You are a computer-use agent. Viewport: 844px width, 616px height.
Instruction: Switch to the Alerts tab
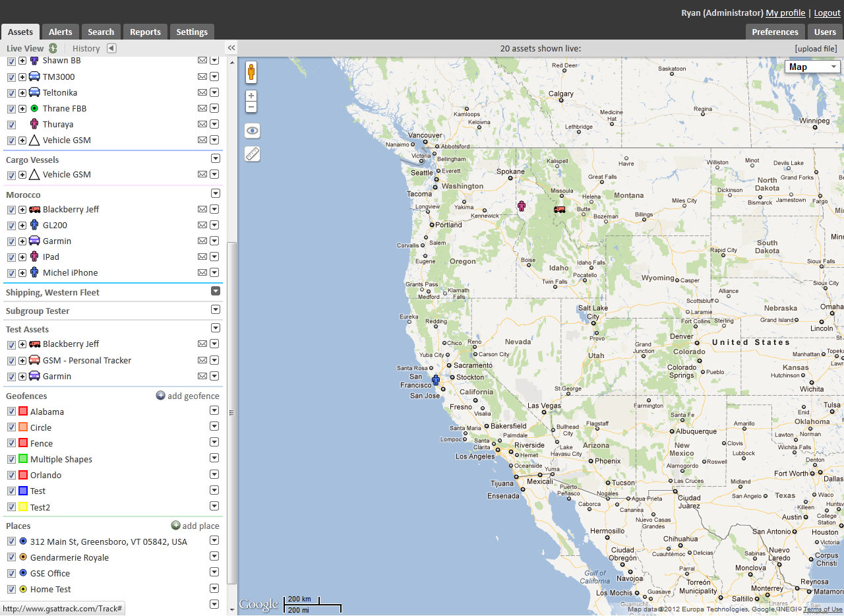pyautogui.click(x=61, y=32)
